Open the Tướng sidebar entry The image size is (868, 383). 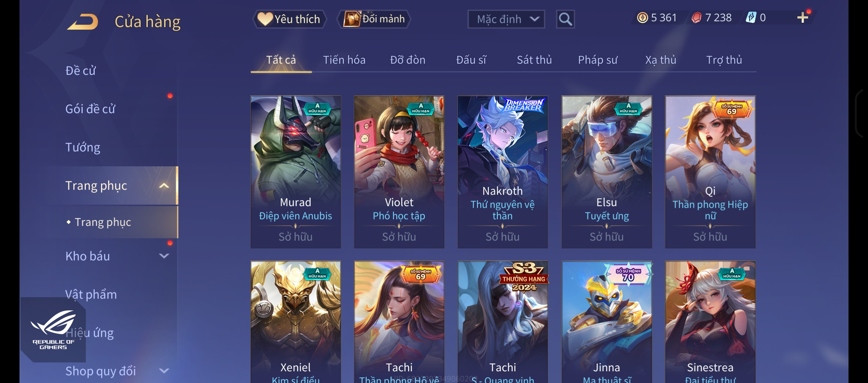pos(83,147)
